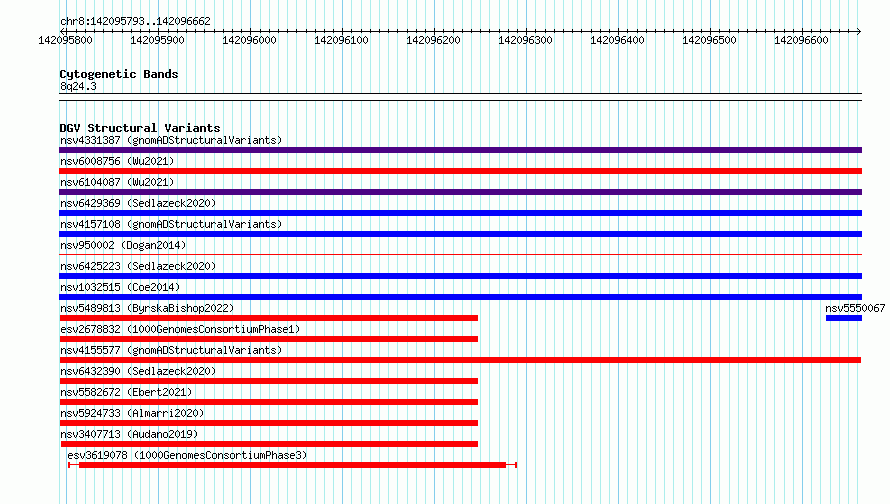This screenshot has width=890, height=504.
Task: Click ruler position 142096400
Action: pos(617,40)
